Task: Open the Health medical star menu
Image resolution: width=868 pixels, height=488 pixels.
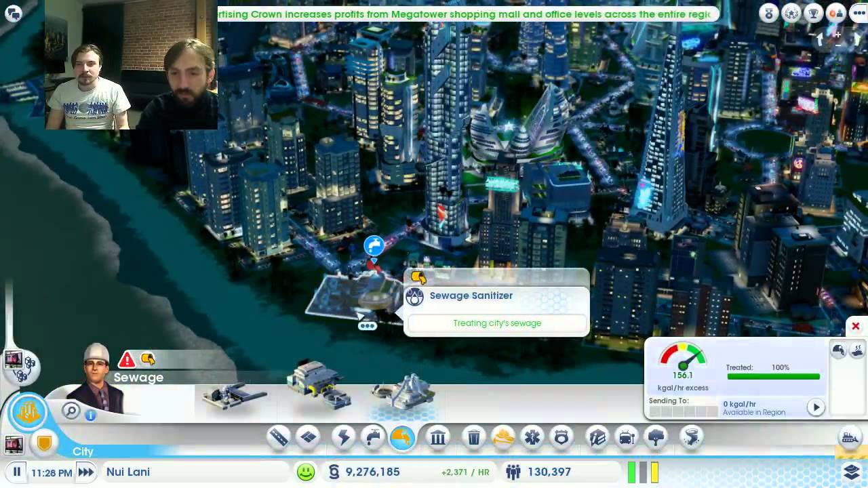Action: point(532,437)
